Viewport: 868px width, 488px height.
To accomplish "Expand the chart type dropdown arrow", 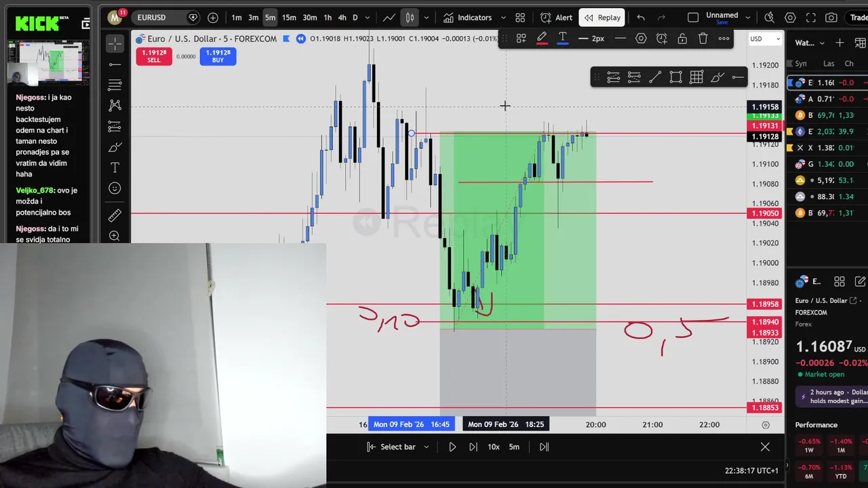I will click(427, 18).
